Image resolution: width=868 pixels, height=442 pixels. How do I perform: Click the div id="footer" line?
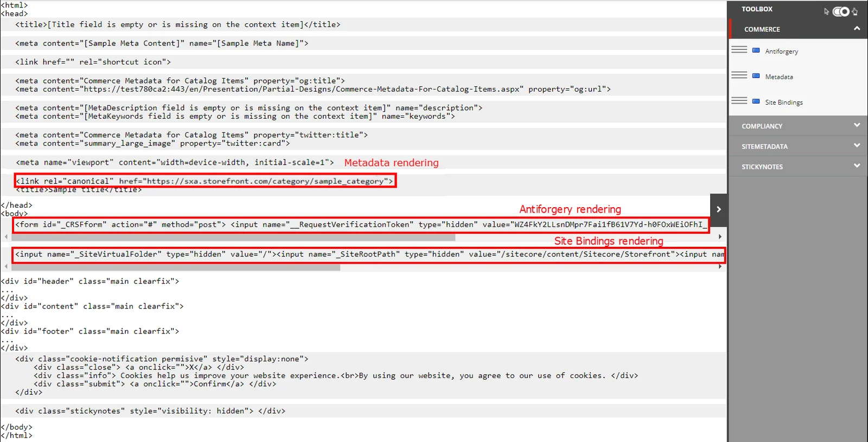(90, 331)
